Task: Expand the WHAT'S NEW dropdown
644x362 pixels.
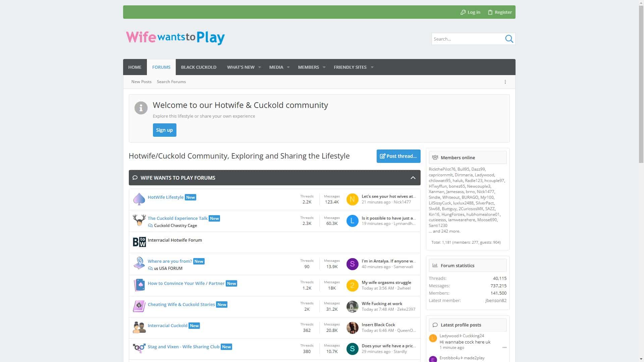Action: click(259, 67)
